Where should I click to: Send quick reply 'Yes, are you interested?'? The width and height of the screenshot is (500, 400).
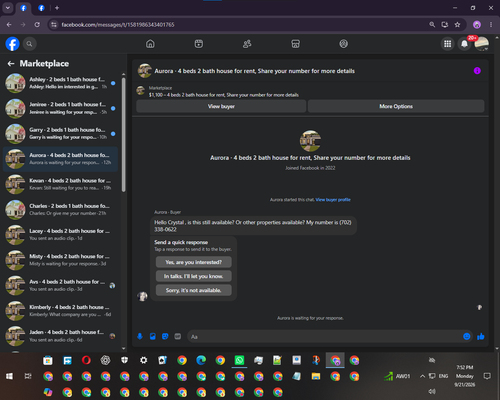pos(194,262)
